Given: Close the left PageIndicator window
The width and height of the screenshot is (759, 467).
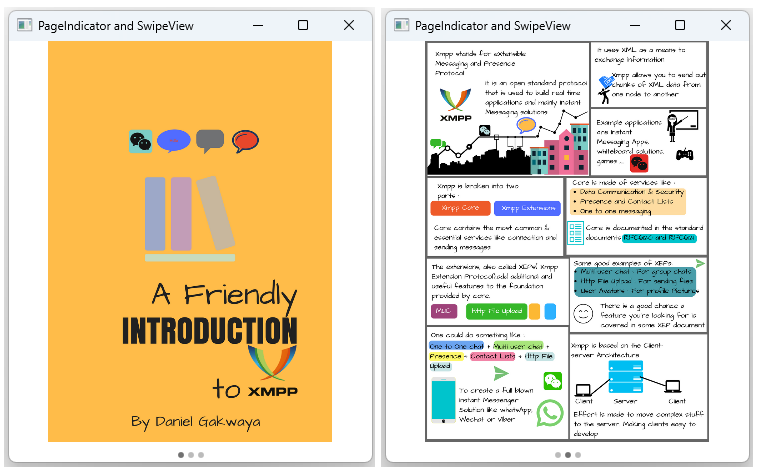Looking at the screenshot, I should (349, 25).
